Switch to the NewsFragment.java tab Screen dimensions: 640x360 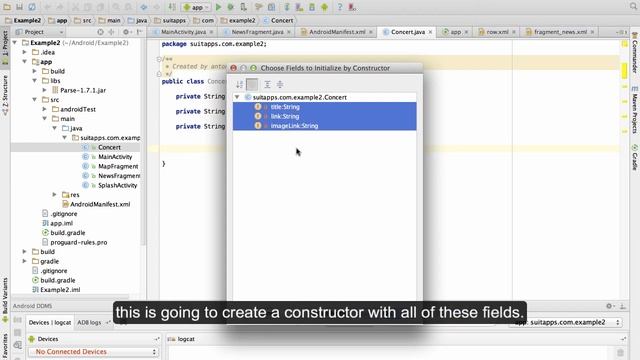(x=257, y=32)
